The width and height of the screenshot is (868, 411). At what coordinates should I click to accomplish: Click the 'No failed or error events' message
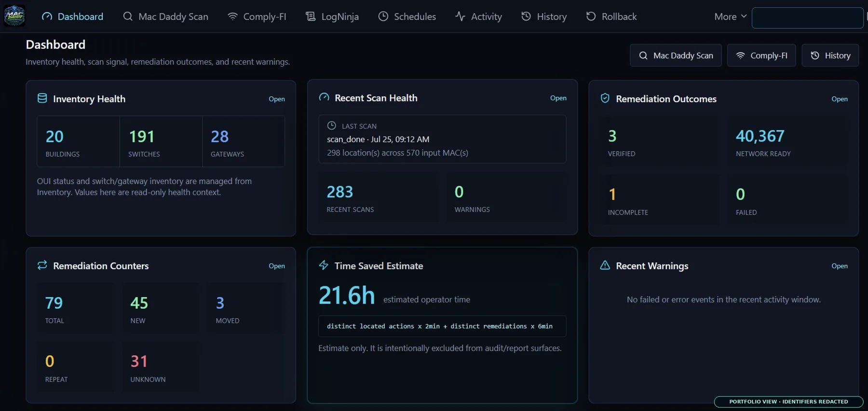pyautogui.click(x=723, y=300)
